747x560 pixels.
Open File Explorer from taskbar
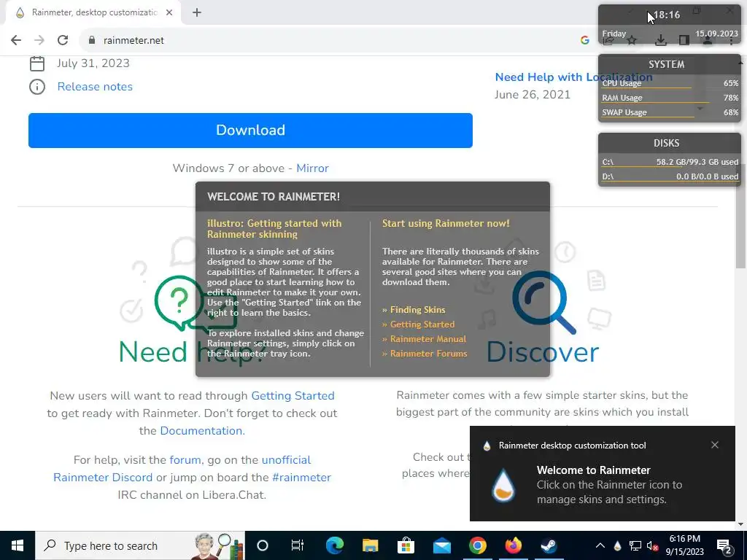[370, 545]
